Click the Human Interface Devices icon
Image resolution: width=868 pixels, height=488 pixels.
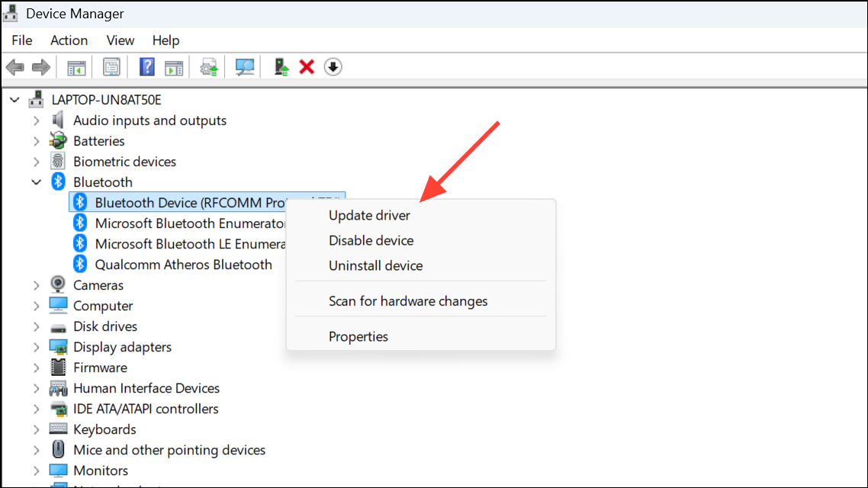58,388
